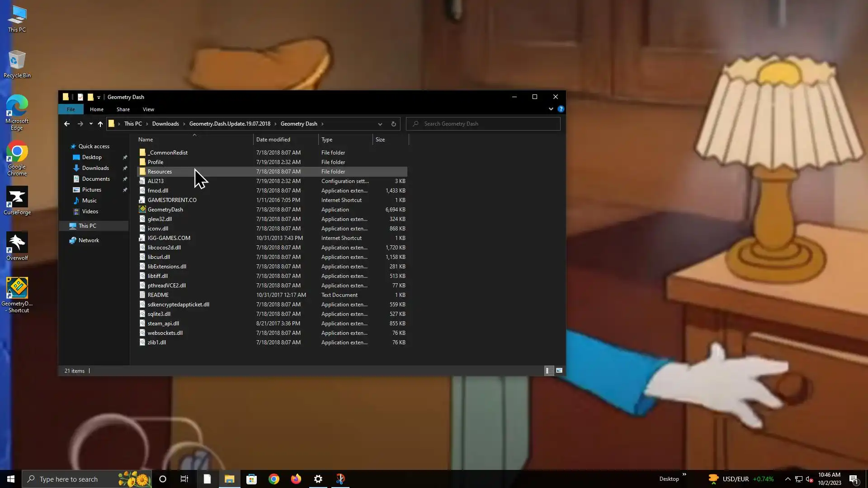Click Firefox icon in the taskbar
The height and width of the screenshot is (488, 868).
click(x=296, y=479)
